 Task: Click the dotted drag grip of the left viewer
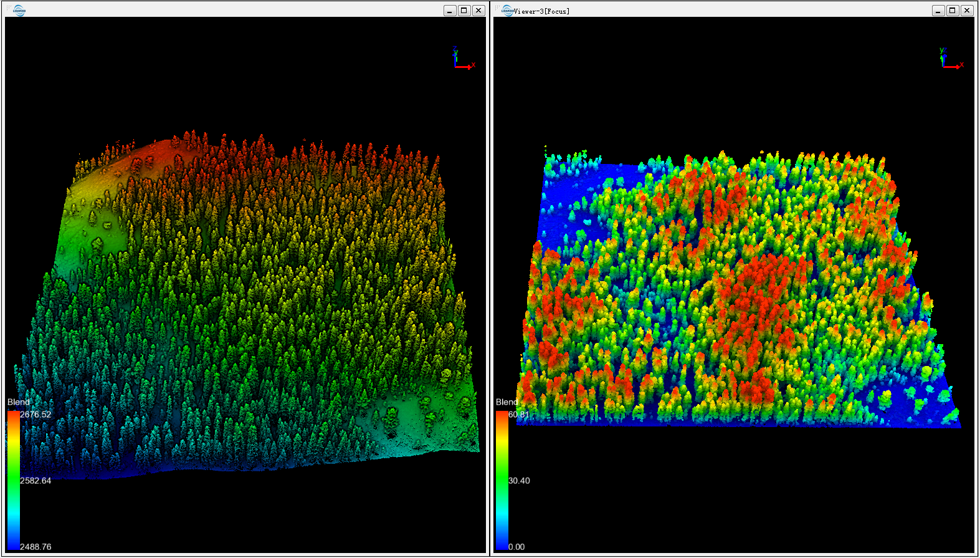click(x=9, y=9)
